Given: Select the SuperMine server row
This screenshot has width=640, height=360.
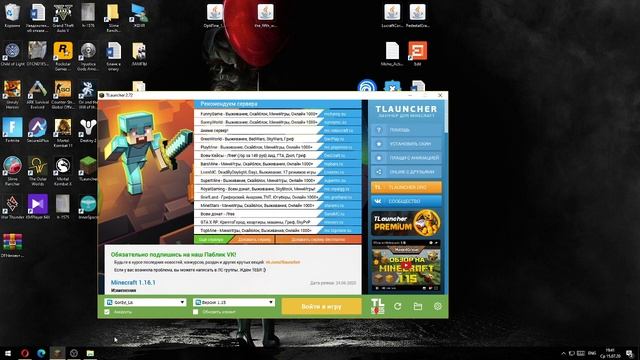Looking at the screenshot, I should click(278, 180).
